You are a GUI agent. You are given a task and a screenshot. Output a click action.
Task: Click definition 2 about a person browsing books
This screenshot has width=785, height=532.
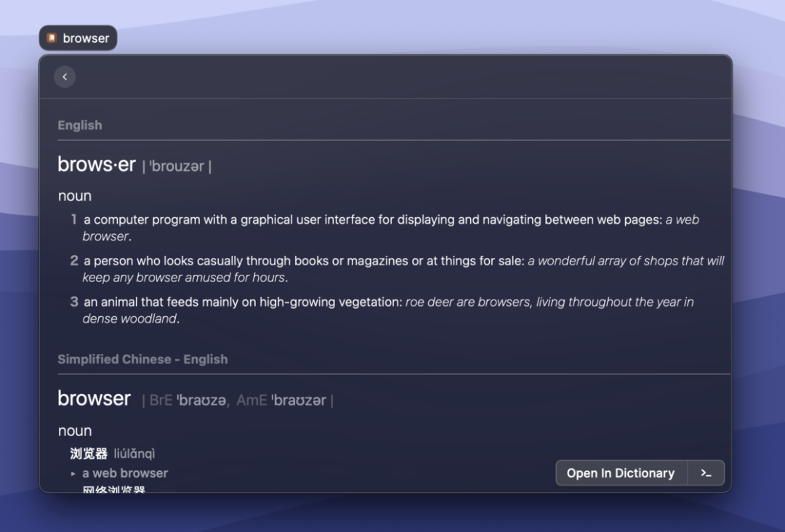304,261
